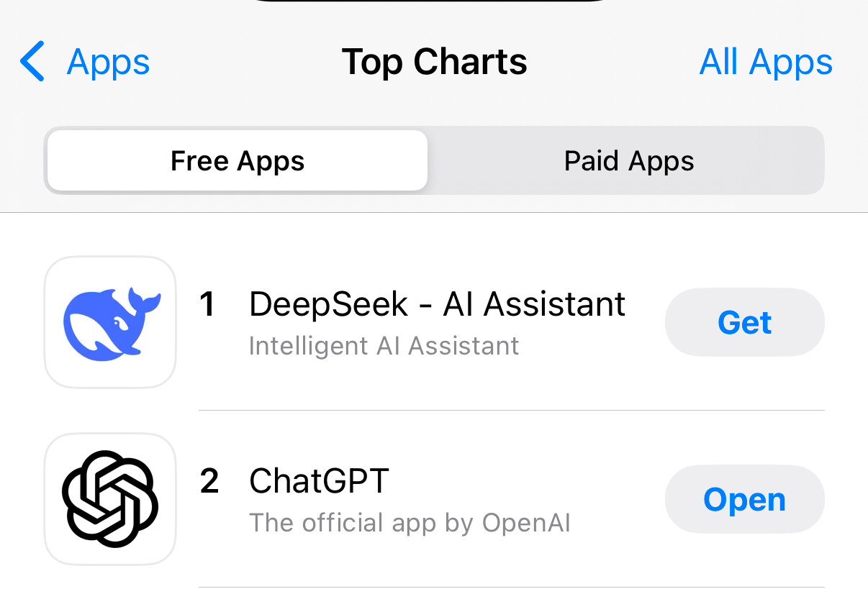This screenshot has height=589, width=868.
Task: Tap the header divider under segmented control
Action: click(434, 213)
